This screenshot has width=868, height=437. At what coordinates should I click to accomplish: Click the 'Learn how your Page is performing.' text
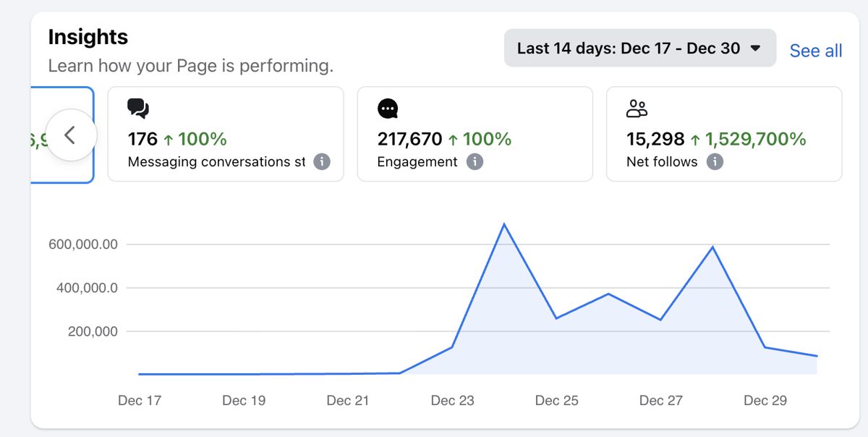[191, 66]
